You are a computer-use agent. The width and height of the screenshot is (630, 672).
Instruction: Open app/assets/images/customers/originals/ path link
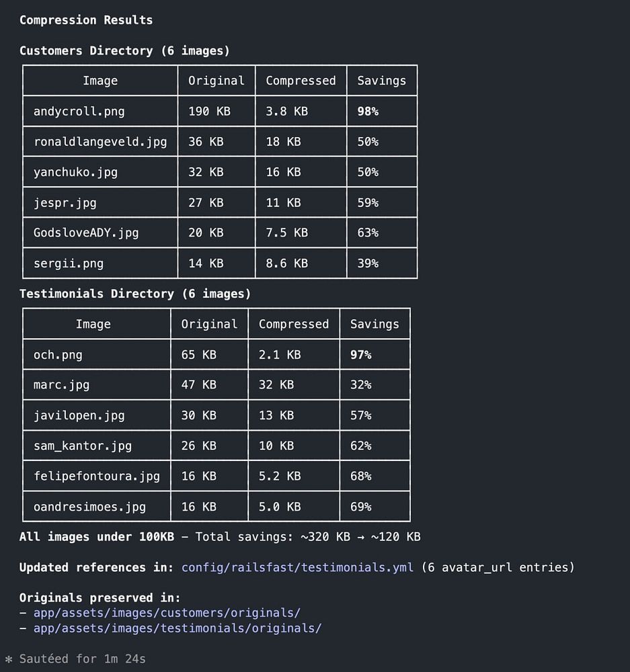click(167, 613)
